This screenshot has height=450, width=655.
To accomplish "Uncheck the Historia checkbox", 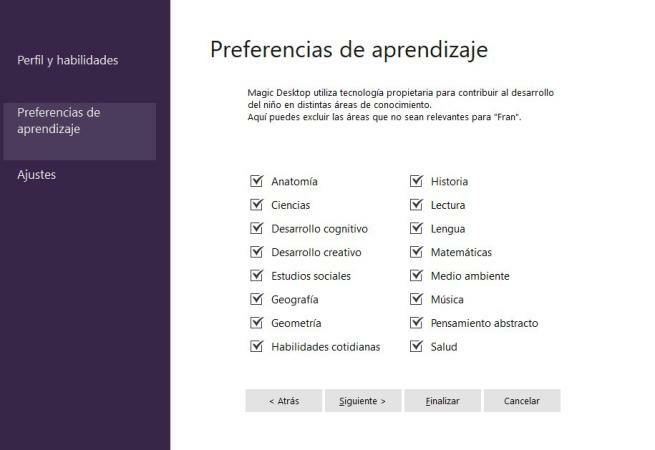I will click(415, 181).
